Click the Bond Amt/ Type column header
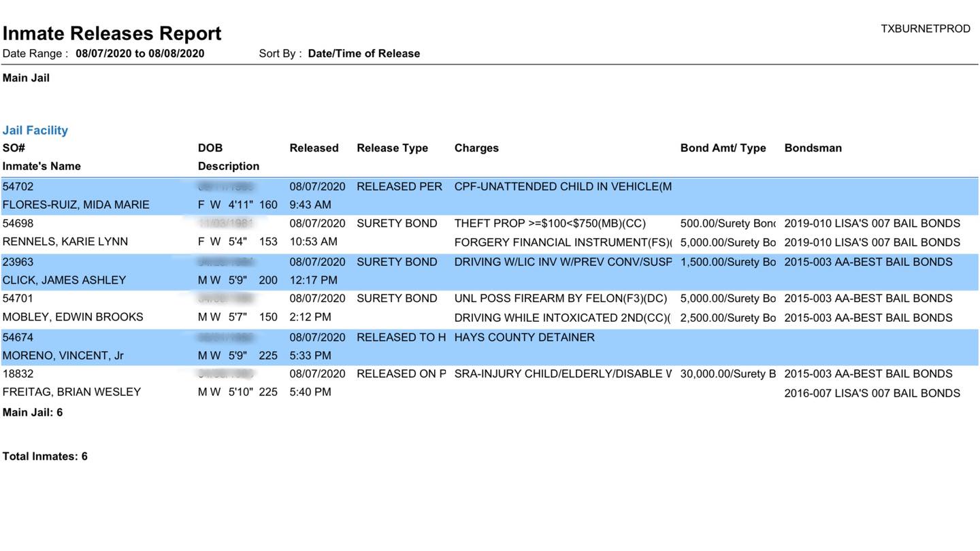The height and width of the screenshot is (551, 980). click(723, 148)
